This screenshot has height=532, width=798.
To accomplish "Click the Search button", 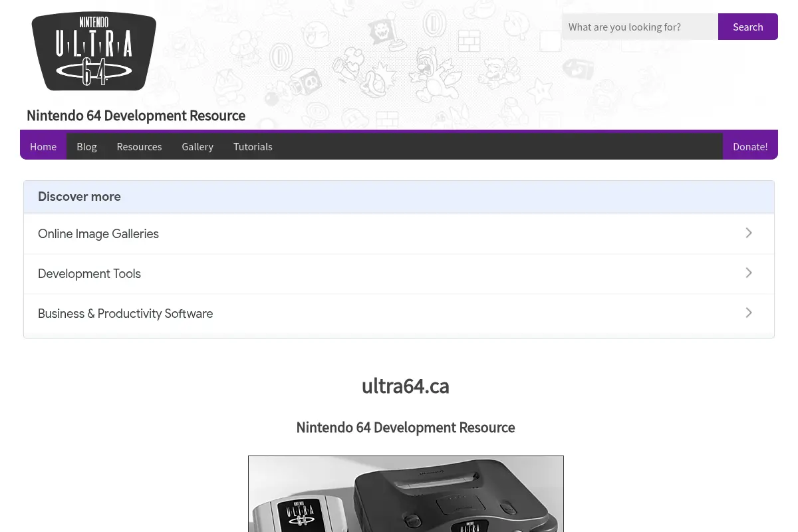I will coord(748,27).
